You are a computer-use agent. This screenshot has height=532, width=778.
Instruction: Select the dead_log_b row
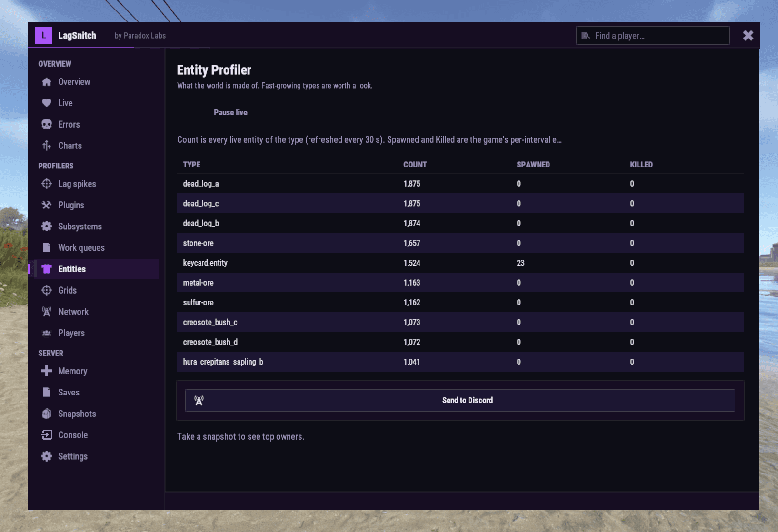[x=460, y=223]
